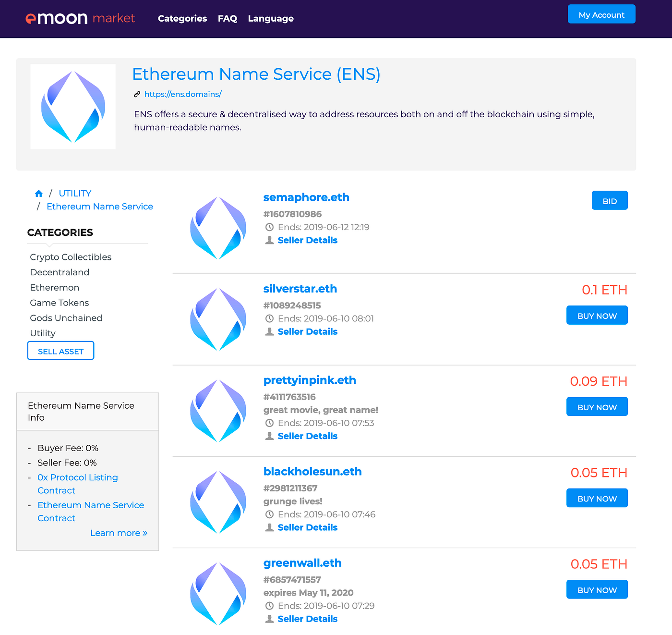Visit the https://ens.domains/ link
Screen dimensions: 672x635
(183, 94)
